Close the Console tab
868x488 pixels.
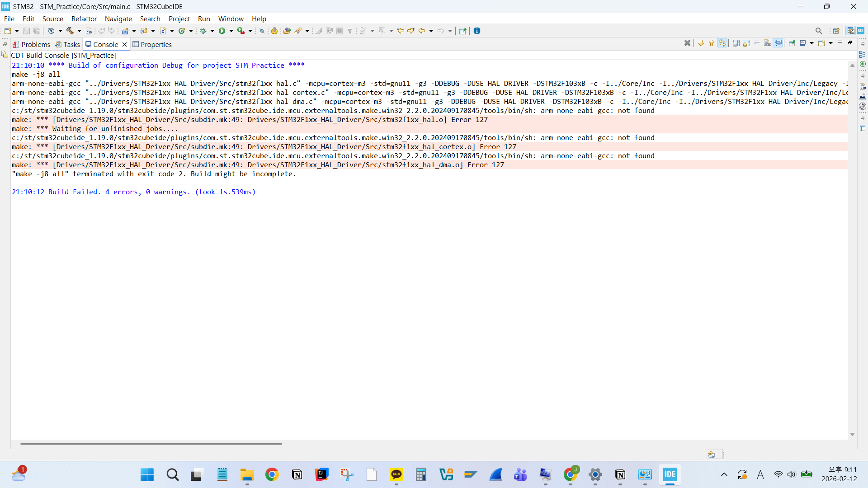[x=125, y=44]
